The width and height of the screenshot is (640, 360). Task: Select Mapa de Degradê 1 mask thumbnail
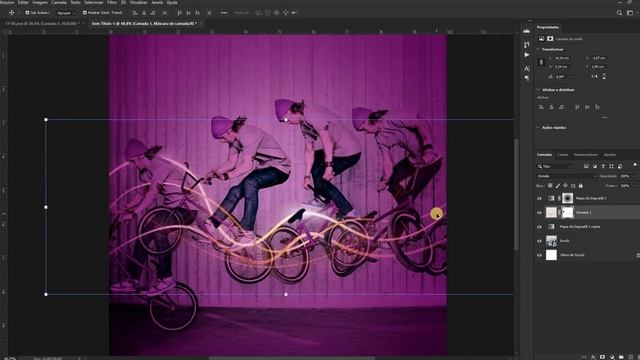click(x=568, y=198)
